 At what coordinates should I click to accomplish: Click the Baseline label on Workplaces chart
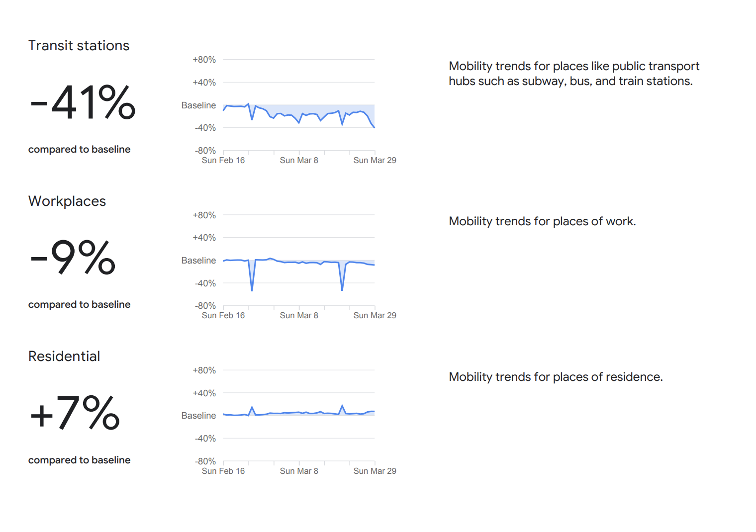[x=198, y=261]
